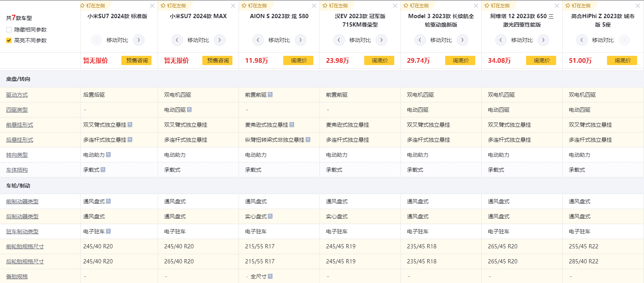
Task: Open the 车体结构 parameter link
Action: 17,170
